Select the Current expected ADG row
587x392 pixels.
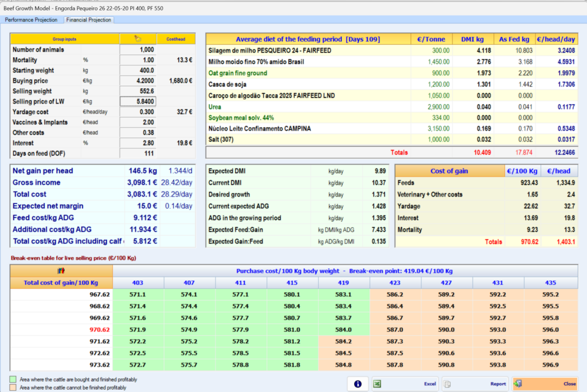(298, 206)
